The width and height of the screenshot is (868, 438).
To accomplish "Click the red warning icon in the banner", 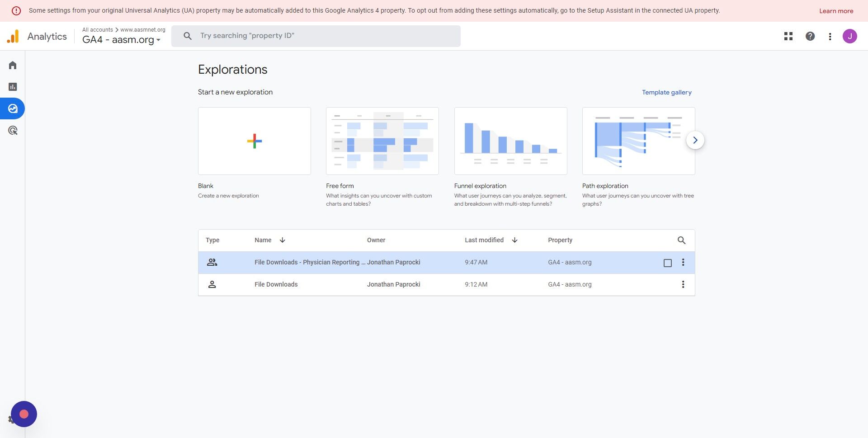I will pos(16,10).
